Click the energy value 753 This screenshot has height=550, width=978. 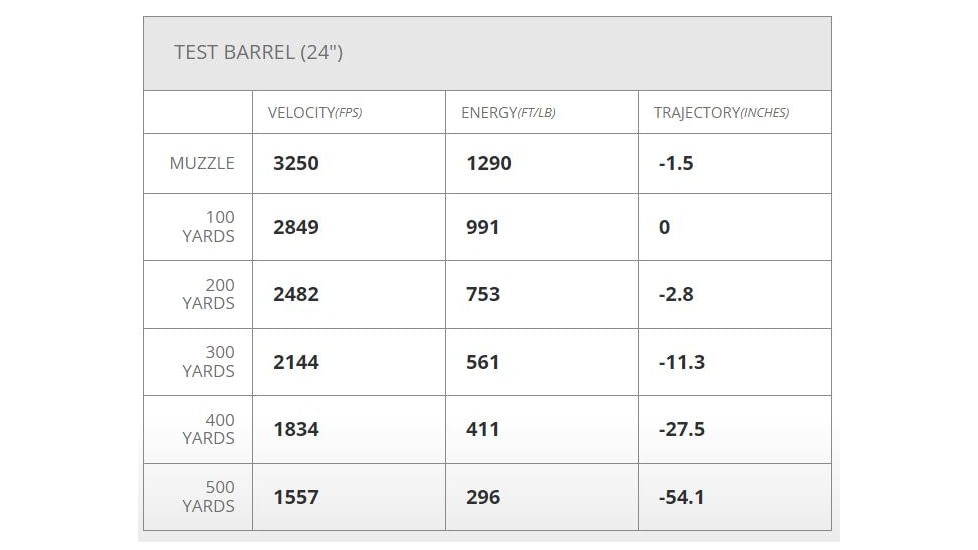[483, 294]
